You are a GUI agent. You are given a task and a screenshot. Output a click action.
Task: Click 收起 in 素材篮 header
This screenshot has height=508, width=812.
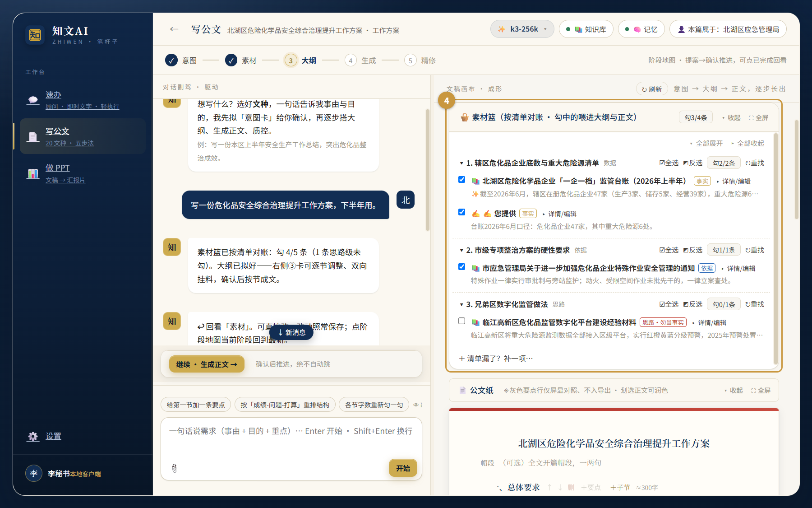click(x=731, y=117)
